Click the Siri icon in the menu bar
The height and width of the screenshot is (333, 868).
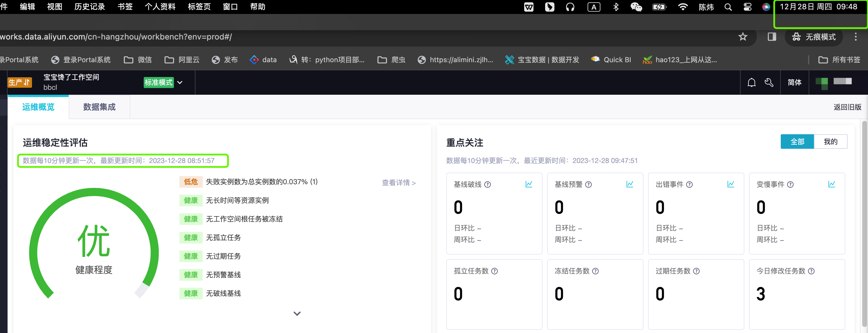pyautogui.click(x=766, y=7)
